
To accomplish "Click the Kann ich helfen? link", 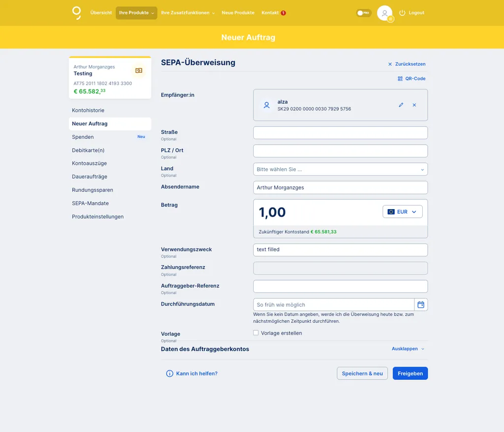I will (x=197, y=373).
